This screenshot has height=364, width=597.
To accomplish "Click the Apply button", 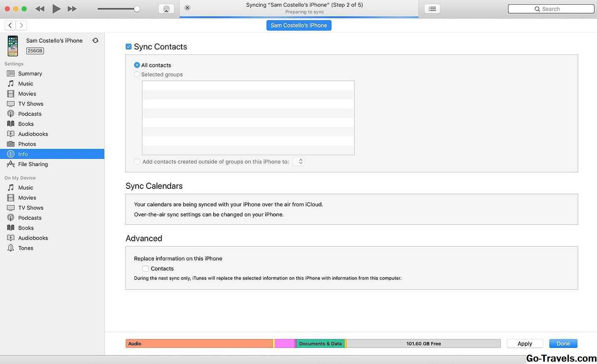I will click(x=525, y=344).
